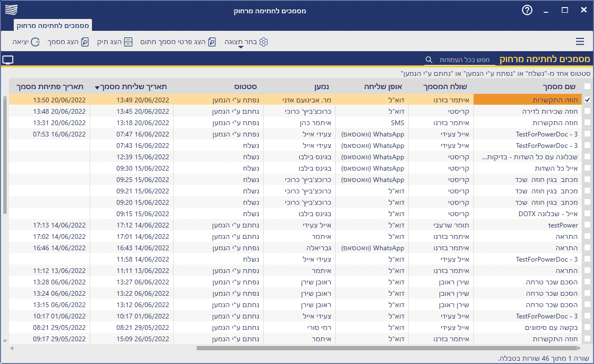Open the hamburger menu icon

point(580,42)
